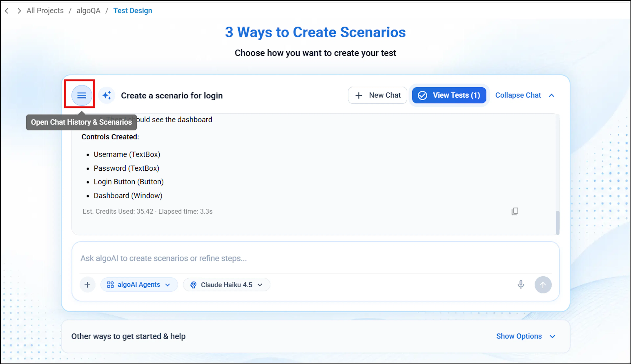Click the 'Username (TextBox)' list item

pyautogui.click(x=127, y=154)
